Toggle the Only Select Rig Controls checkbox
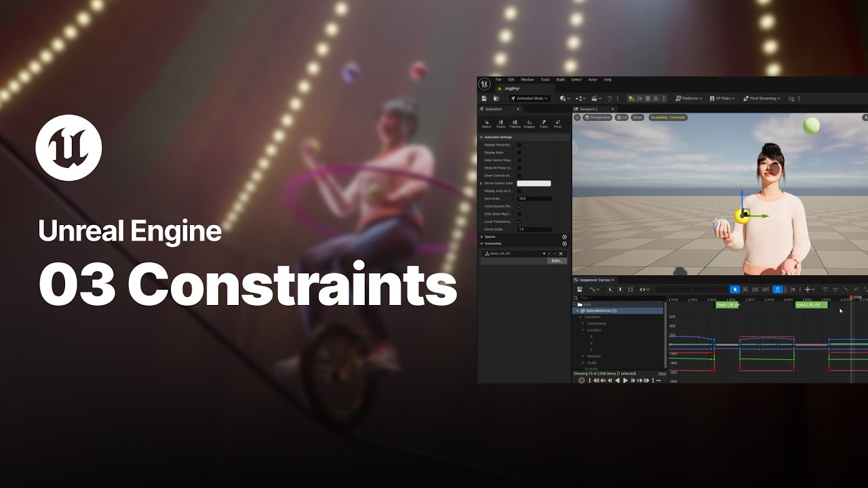The image size is (868, 488). point(519,214)
